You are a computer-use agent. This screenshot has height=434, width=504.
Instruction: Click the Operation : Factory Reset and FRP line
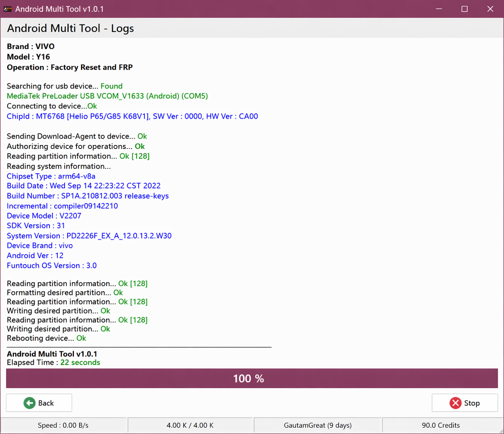[70, 67]
